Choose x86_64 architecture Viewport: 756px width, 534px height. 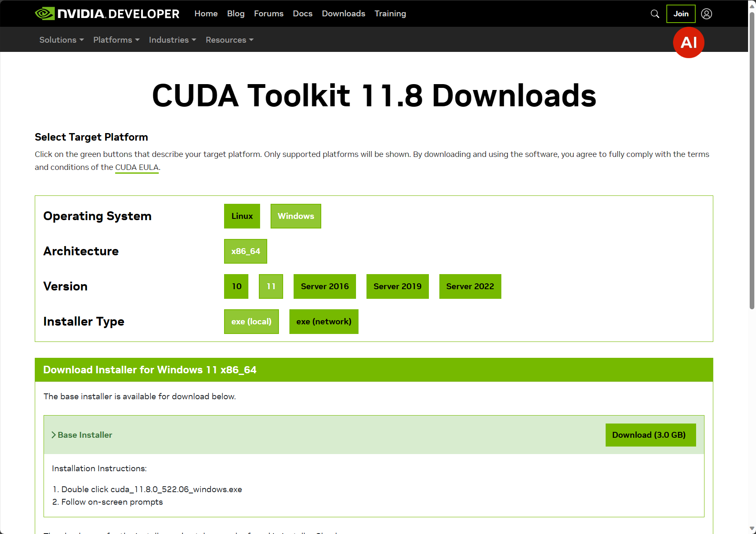pyautogui.click(x=245, y=251)
